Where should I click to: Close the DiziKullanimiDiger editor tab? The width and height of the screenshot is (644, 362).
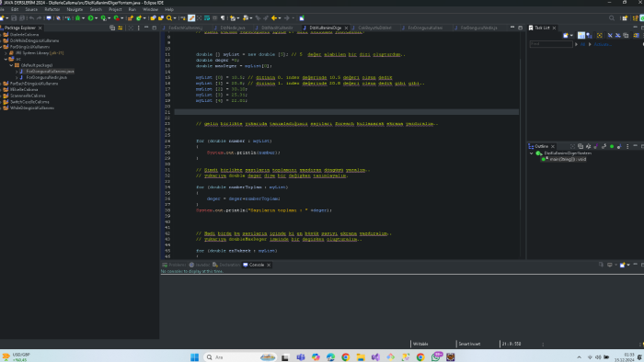pyautogui.click(x=346, y=28)
